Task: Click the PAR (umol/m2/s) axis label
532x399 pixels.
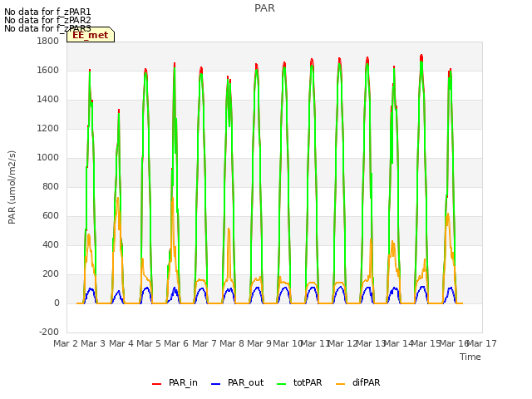Action: tap(12, 187)
